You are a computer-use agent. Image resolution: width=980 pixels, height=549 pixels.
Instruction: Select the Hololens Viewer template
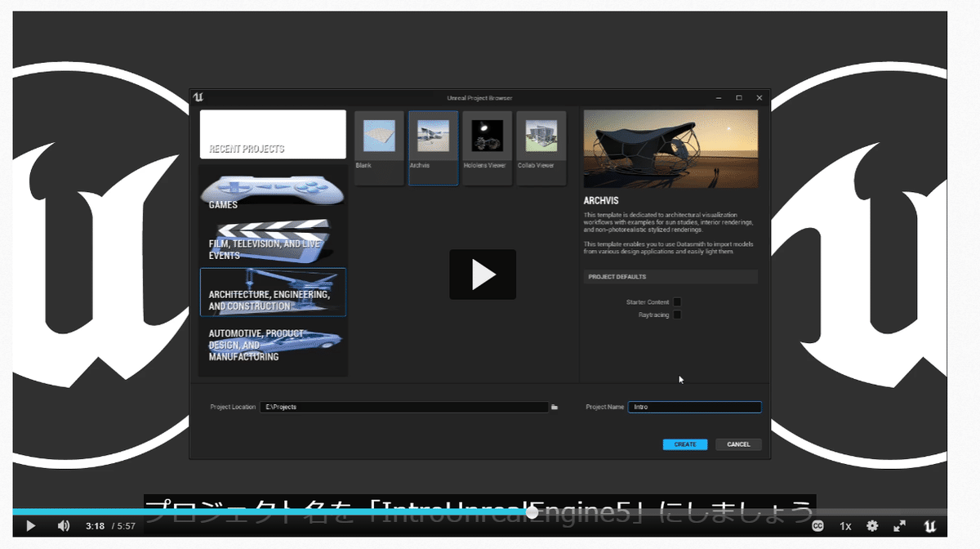488,148
